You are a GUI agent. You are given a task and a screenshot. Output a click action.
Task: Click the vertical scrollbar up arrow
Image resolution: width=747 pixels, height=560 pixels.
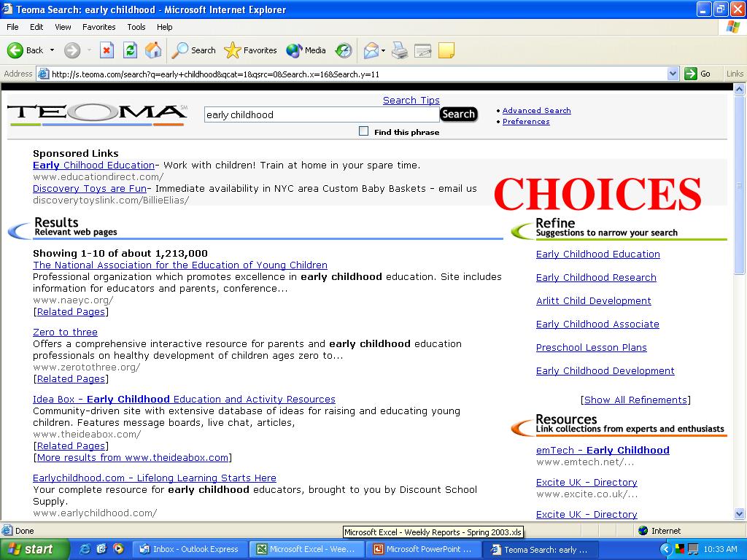740,89
